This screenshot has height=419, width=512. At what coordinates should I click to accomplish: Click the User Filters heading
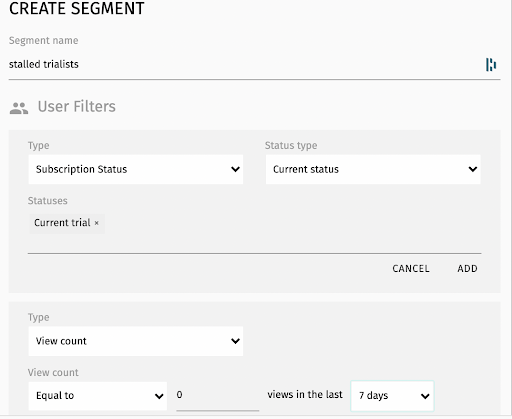click(77, 107)
